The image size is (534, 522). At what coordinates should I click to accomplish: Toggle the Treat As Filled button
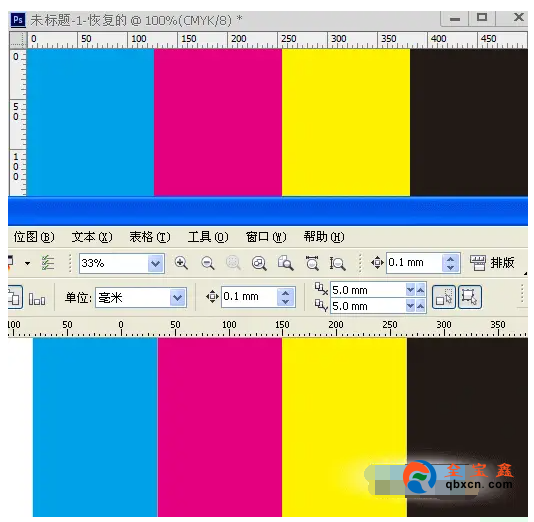444,297
